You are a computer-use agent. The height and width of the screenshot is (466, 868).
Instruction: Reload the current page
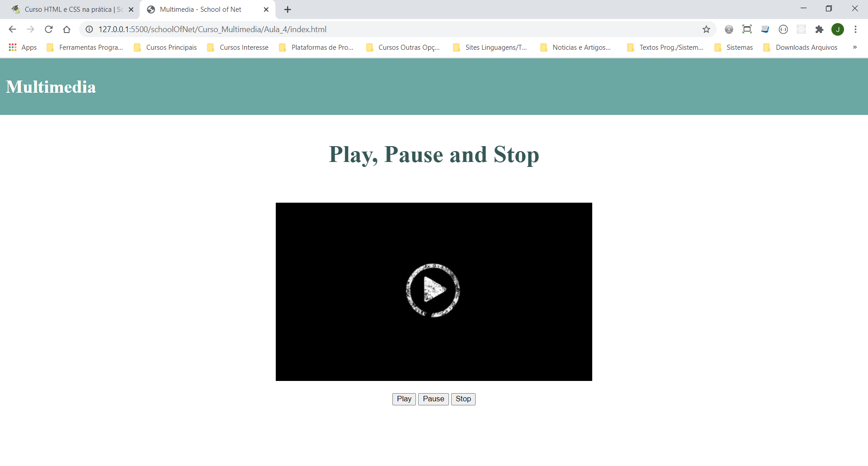49,29
